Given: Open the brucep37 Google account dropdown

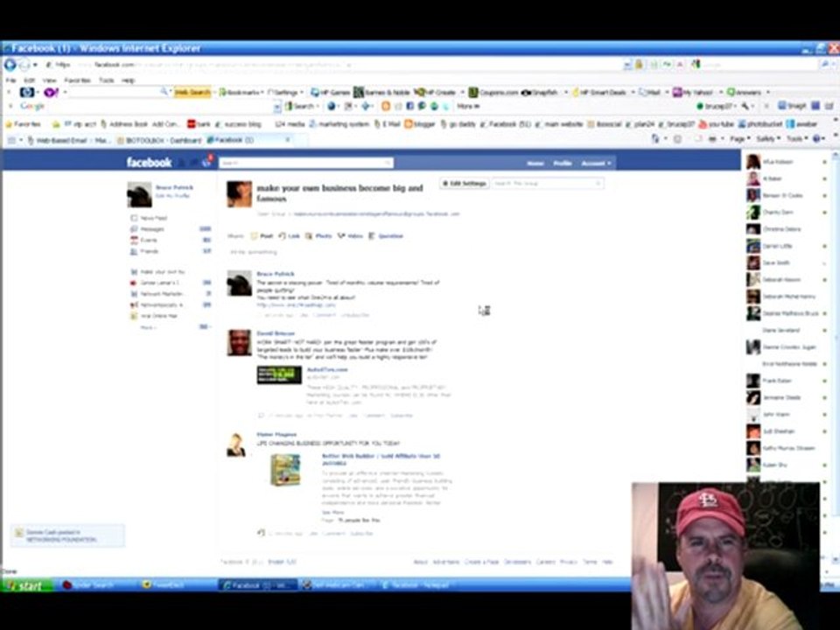Looking at the screenshot, I should tap(715, 106).
